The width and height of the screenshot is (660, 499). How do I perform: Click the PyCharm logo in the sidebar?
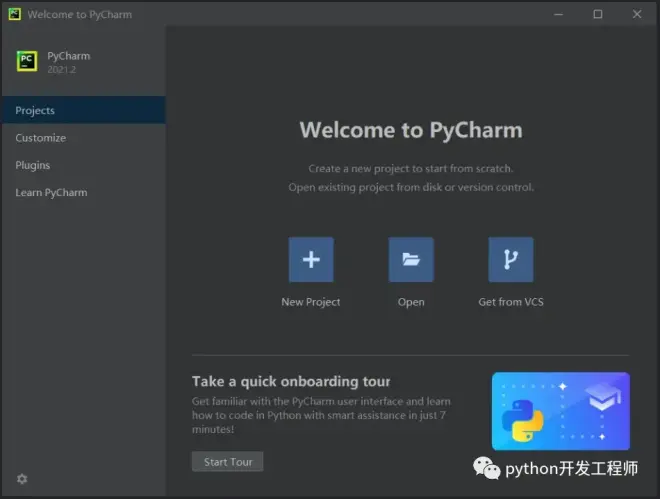coord(27,61)
